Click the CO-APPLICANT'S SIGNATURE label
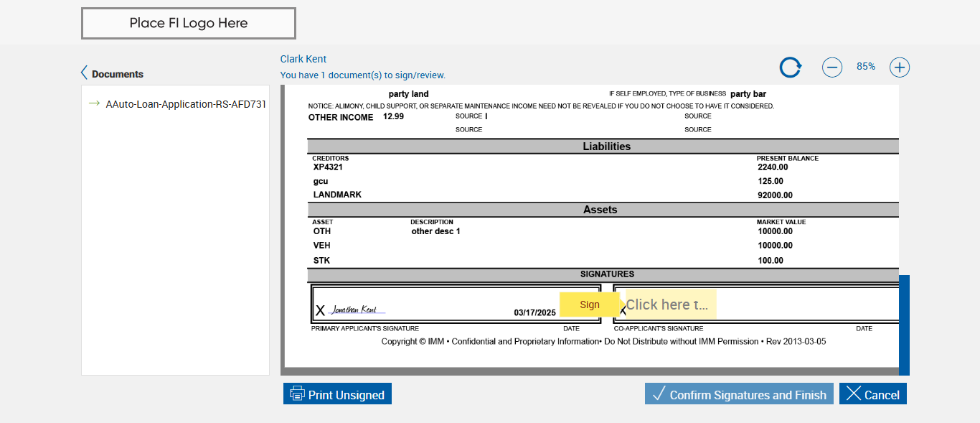Image resolution: width=980 pixels, height=423 pixels. click(658, 329)
